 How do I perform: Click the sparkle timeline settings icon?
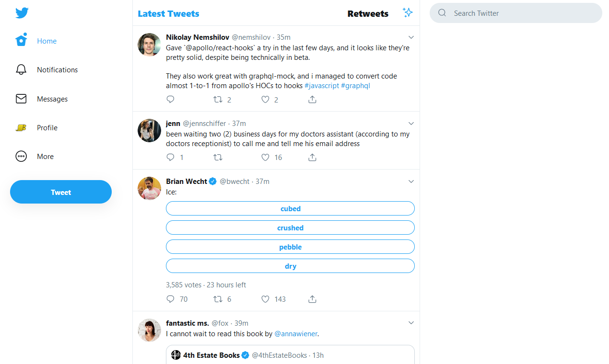[x=408, y=12]
